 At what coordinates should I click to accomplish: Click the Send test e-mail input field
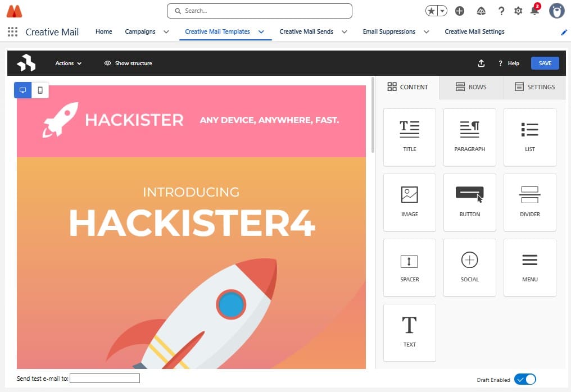(x=105, y=379)
